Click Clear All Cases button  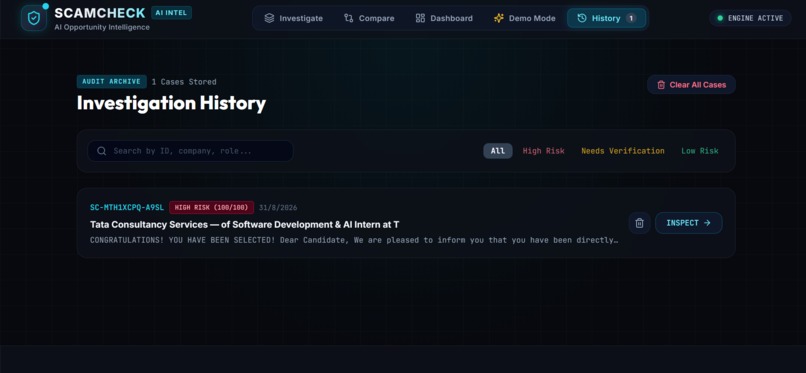pyautogui.click(x=691, y=85)
